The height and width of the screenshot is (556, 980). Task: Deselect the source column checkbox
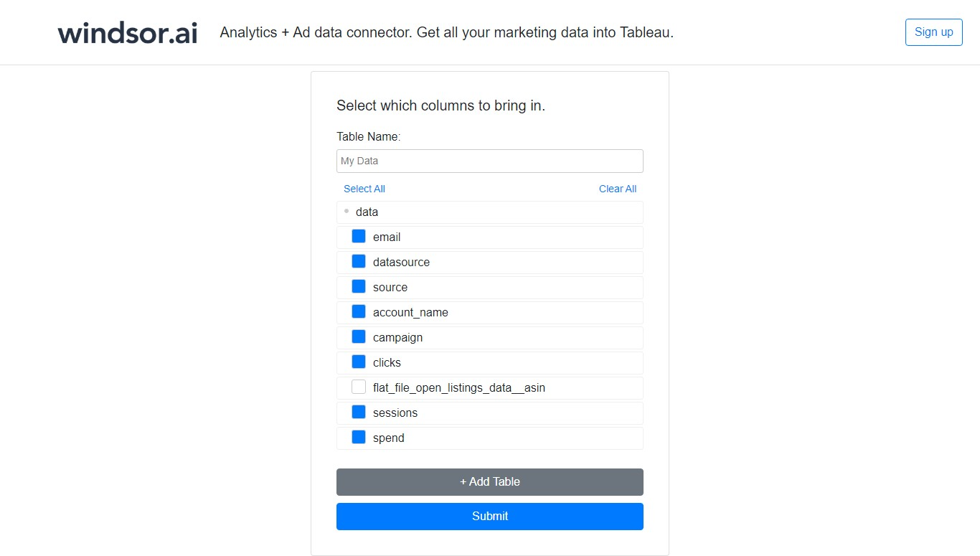click(359, 287)
